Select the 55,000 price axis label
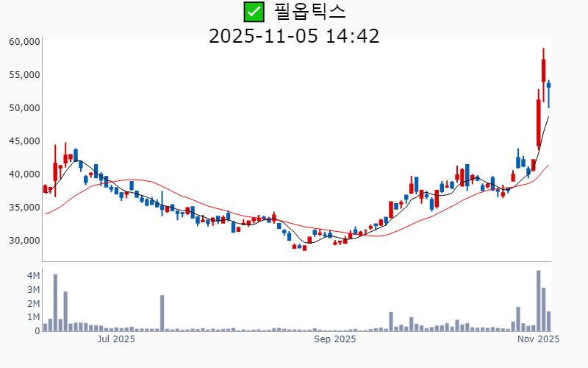The image size is (588, 368). click(x=24, y=75)
